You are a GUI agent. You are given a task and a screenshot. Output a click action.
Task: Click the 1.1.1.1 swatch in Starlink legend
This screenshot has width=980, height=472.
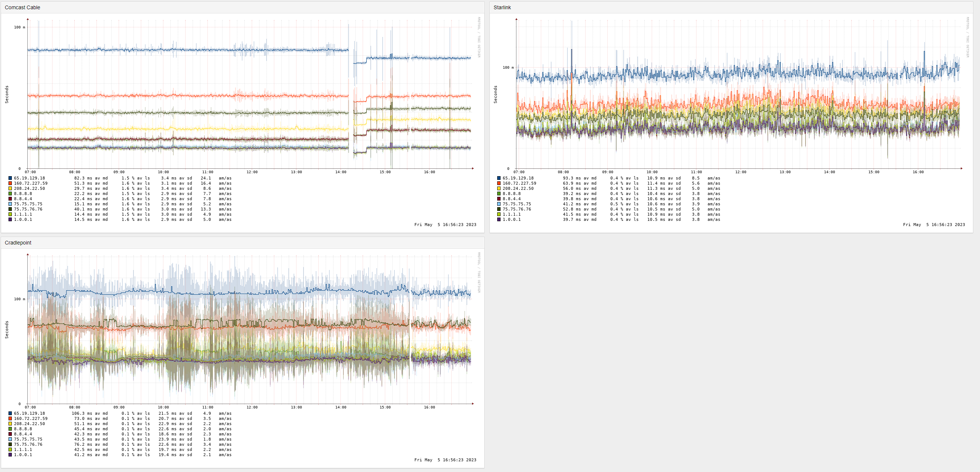point(499,214)
